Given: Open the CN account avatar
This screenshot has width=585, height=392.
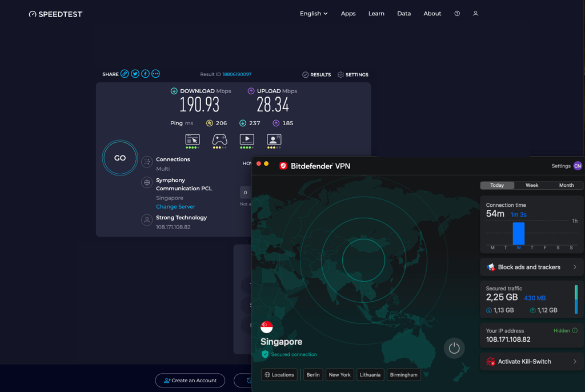Looking at the screenshot, I should [578, 166].
